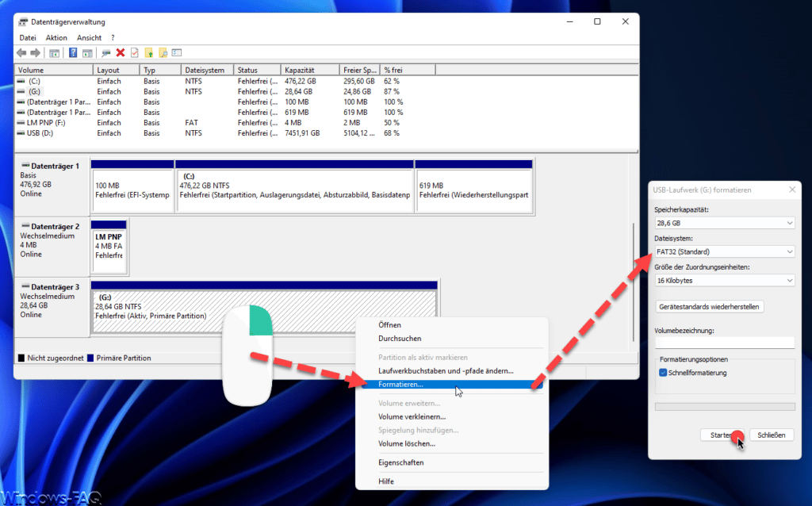Click the disk icon beside Datenträger 2
This screenshot has width=812, height=506.
click(25, 226)
